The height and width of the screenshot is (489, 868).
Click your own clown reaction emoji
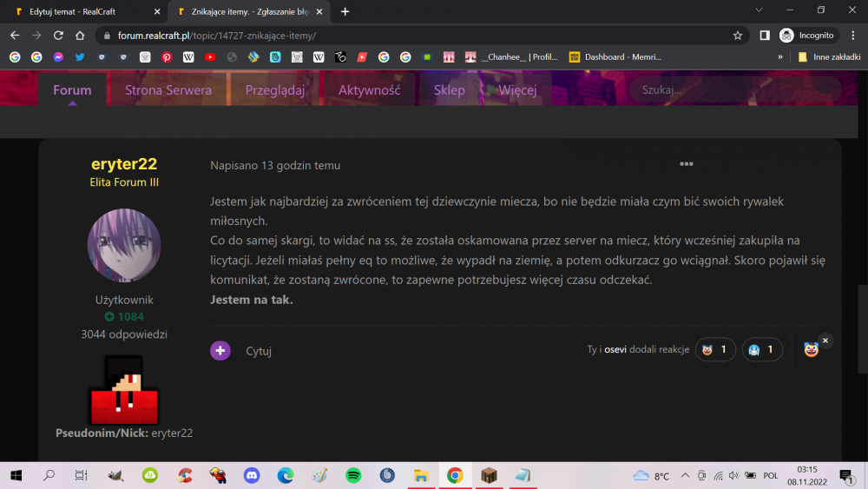click(811, 349)
